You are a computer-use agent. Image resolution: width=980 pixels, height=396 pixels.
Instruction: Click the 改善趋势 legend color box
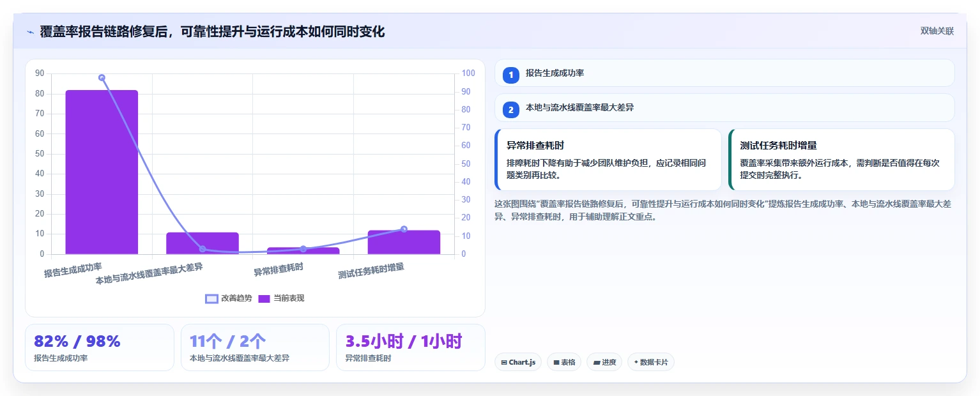coord(211,298)
